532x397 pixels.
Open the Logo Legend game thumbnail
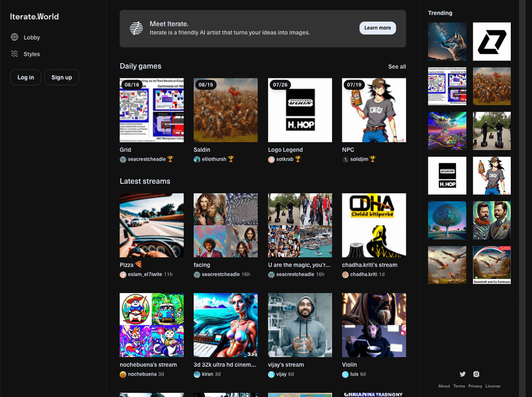point(300,110)
